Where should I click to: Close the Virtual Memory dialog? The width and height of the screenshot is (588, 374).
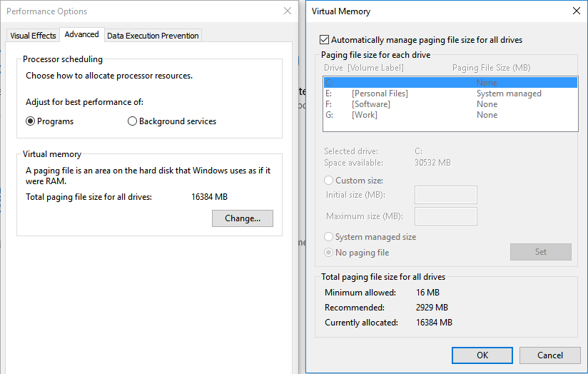pyautogui.click(x=576, y=11)
